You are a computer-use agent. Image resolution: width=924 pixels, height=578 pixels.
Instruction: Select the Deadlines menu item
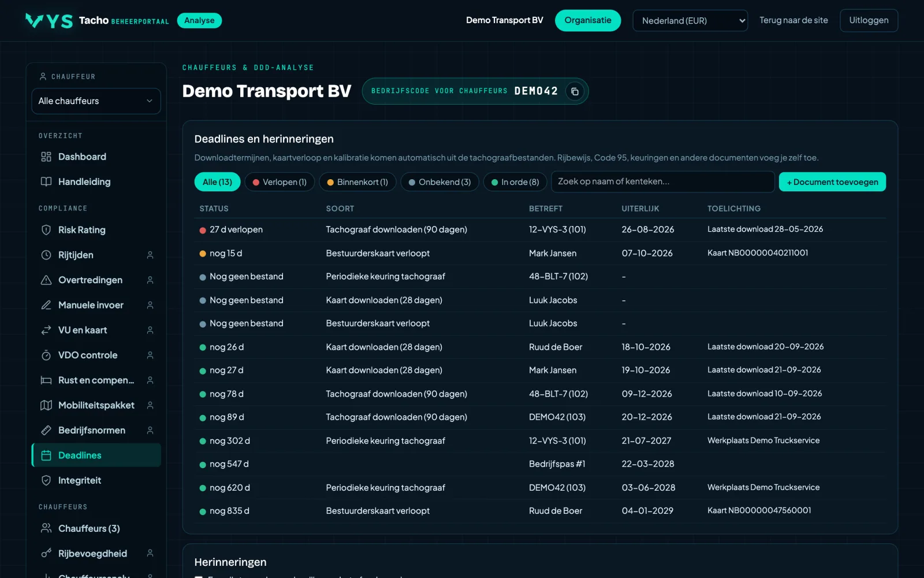coord(96,455)
